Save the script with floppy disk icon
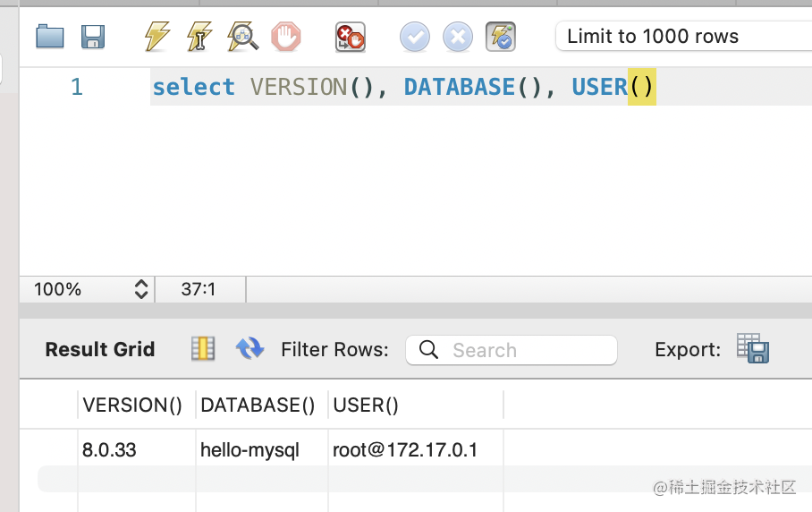Viewport: 812px width, 512px height. point(93,37)
